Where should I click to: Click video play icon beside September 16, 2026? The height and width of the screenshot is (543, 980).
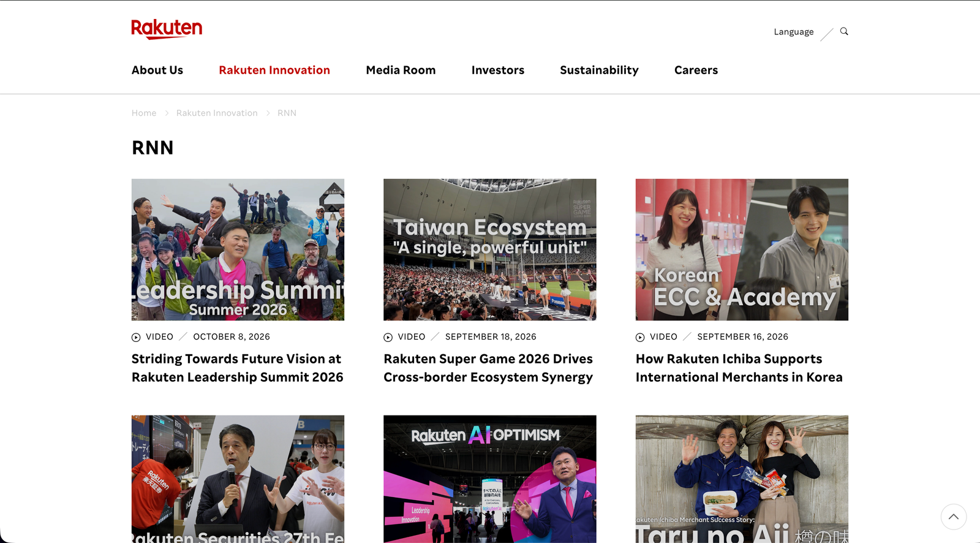[x=640, y=337]
